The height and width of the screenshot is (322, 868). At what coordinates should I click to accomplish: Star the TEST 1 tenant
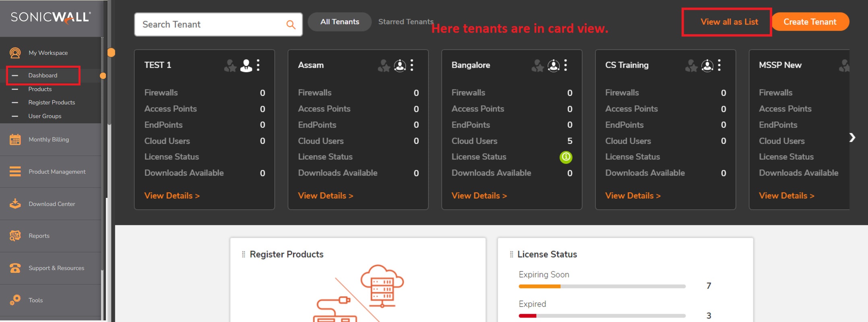[x=230, y=65]
